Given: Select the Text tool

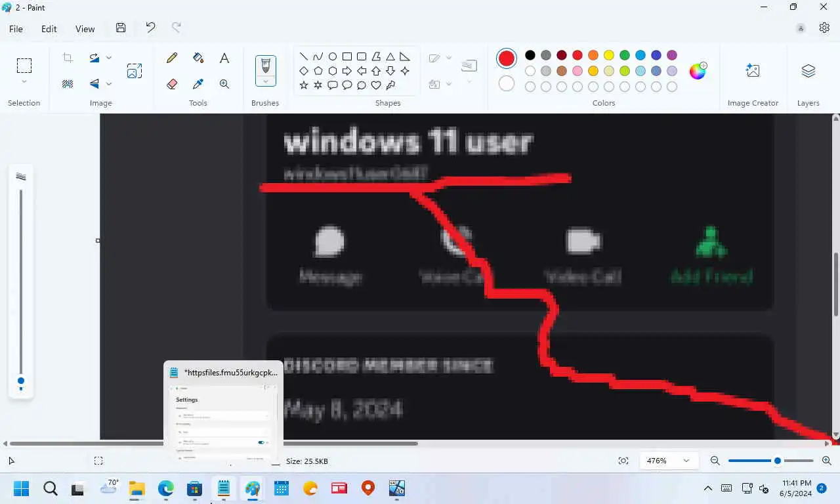Looking at the screenshot, I should coord(224,58).
